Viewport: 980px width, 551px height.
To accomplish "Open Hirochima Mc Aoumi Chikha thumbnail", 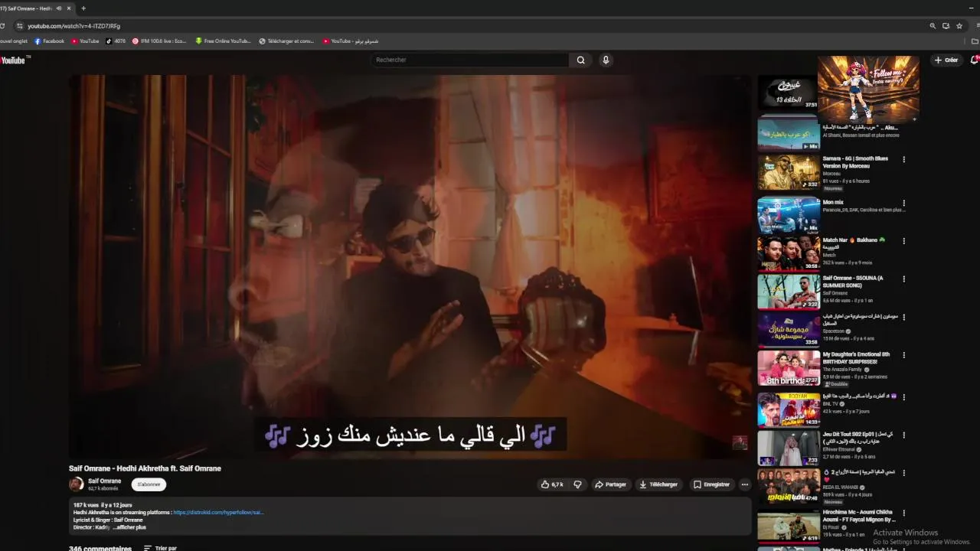I will pos(789,526).
